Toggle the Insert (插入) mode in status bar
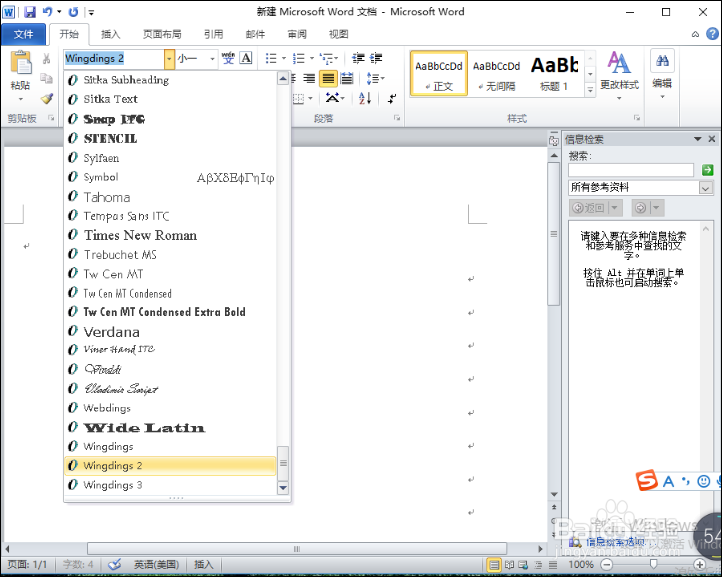Image resolution: width=722 pixels, height=577 pixels. (x=204, y=565)
